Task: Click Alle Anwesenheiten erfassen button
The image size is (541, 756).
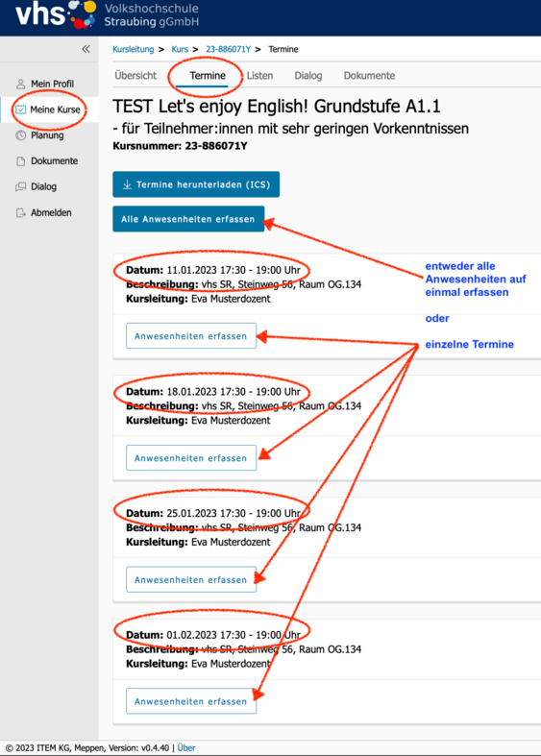Action: click(x=188, y=219)
